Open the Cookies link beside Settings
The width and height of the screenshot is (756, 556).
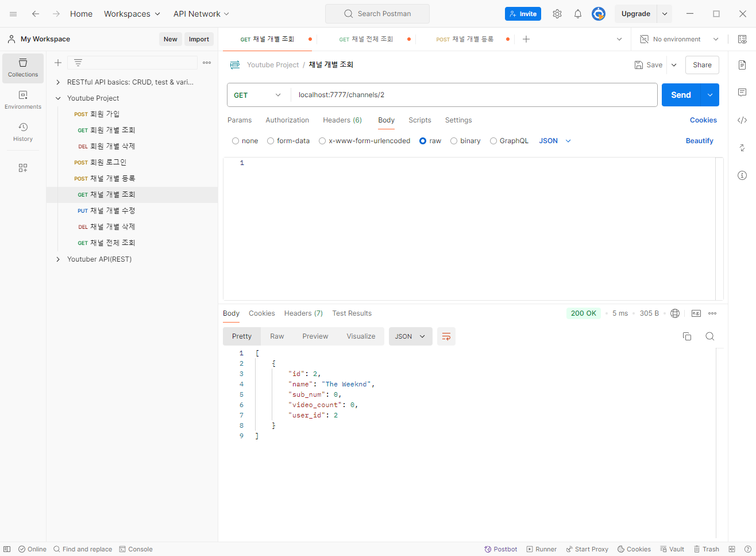[x=703, y=120]
